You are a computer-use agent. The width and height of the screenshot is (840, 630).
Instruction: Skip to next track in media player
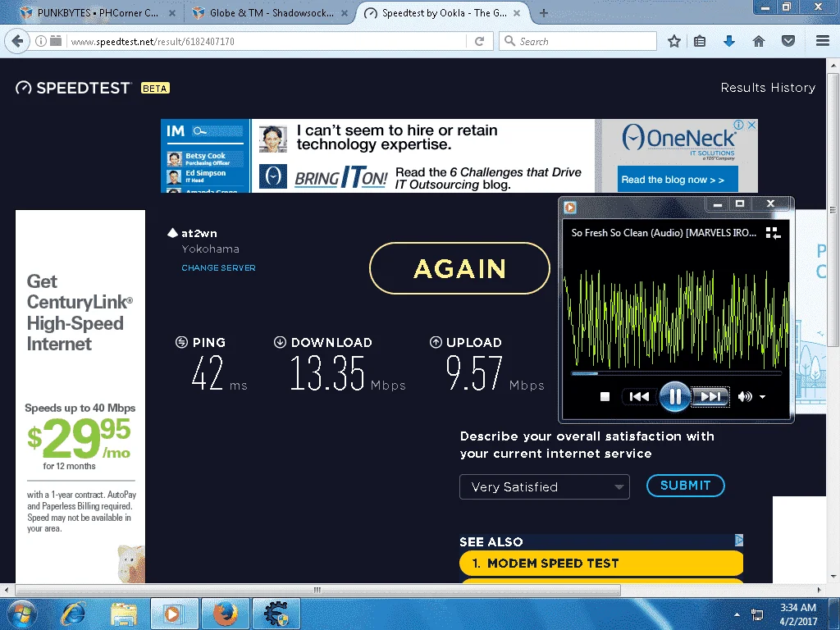tap(710, 396)
